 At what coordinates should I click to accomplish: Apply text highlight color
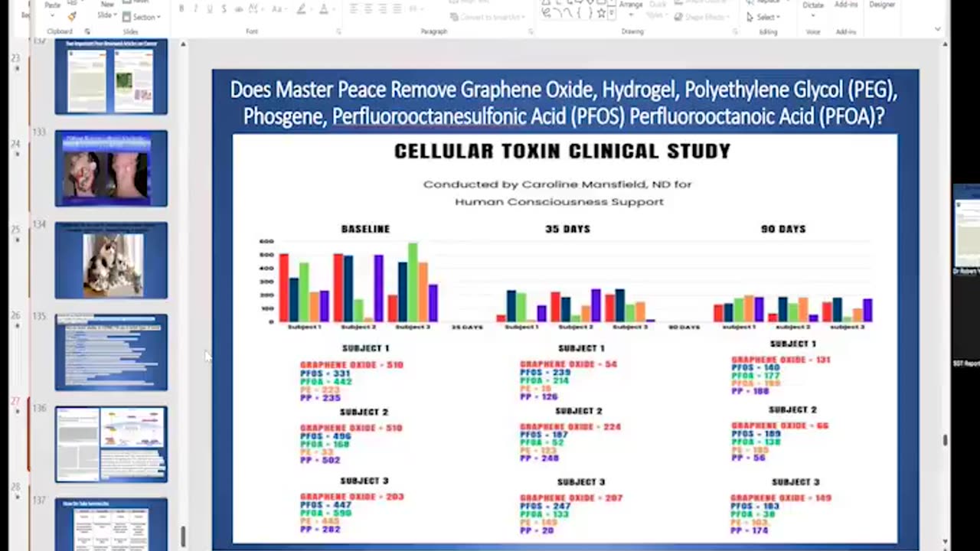click(301, 9)
